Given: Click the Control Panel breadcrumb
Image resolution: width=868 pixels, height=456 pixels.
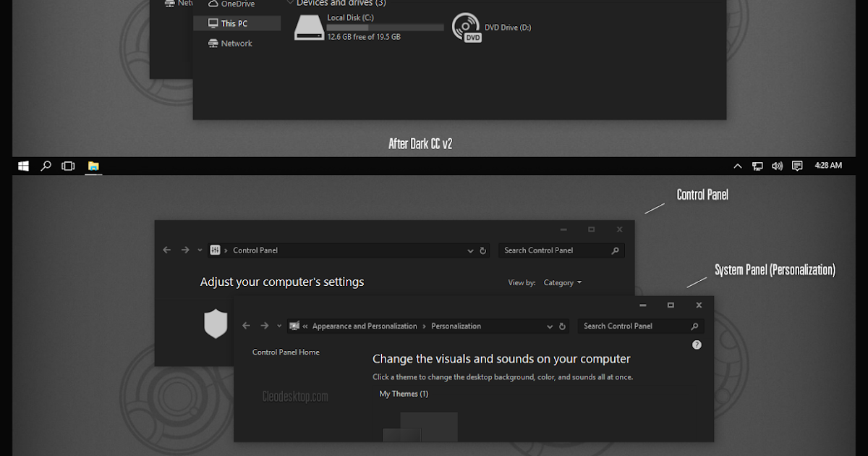Looking at the screenshot, I should pyautogui.click(x=255, y=250).
